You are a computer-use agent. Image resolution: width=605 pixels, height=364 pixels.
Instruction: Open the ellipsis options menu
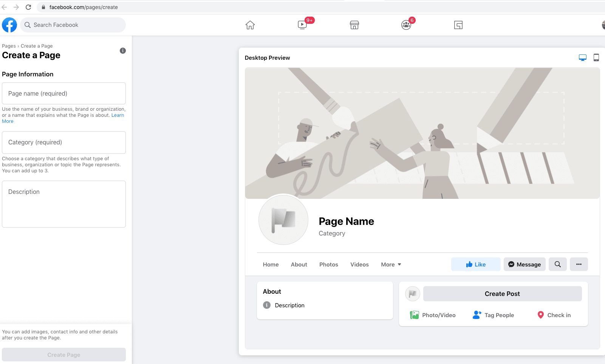[x=579, y=264]
